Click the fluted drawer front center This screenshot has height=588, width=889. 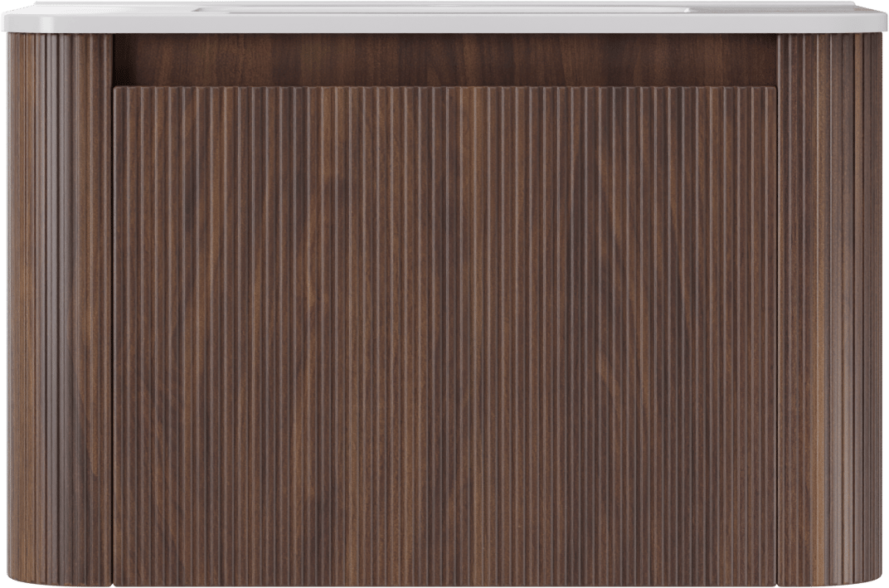pos(444,332)
